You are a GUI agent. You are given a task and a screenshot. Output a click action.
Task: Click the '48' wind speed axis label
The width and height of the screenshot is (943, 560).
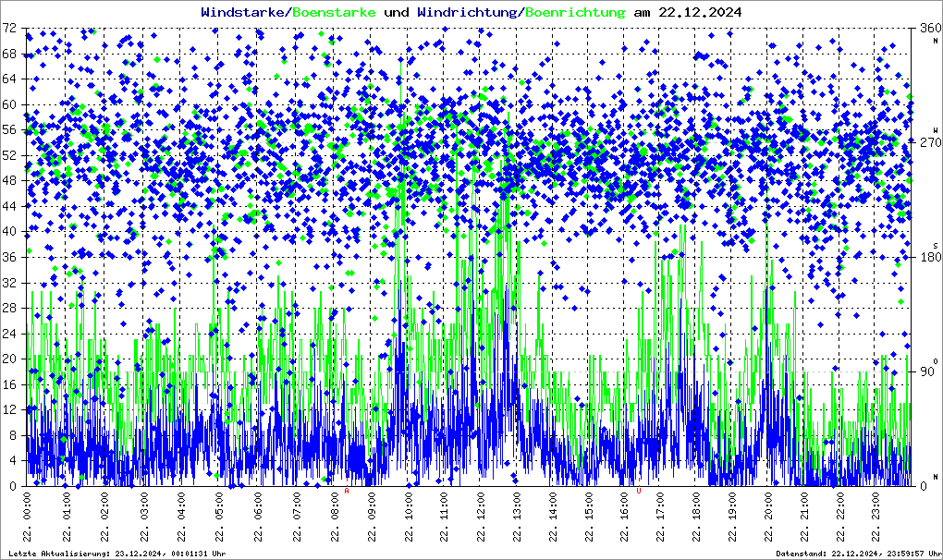coord(9,181)
